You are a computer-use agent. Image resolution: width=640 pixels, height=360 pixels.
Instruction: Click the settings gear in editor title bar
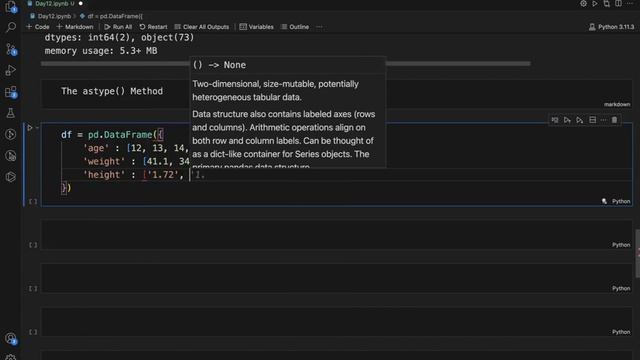(583, 4)
